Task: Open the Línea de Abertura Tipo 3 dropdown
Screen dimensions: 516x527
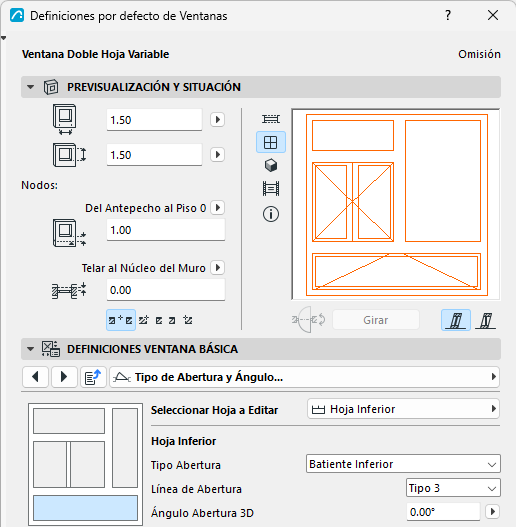Action: [453, 488]
